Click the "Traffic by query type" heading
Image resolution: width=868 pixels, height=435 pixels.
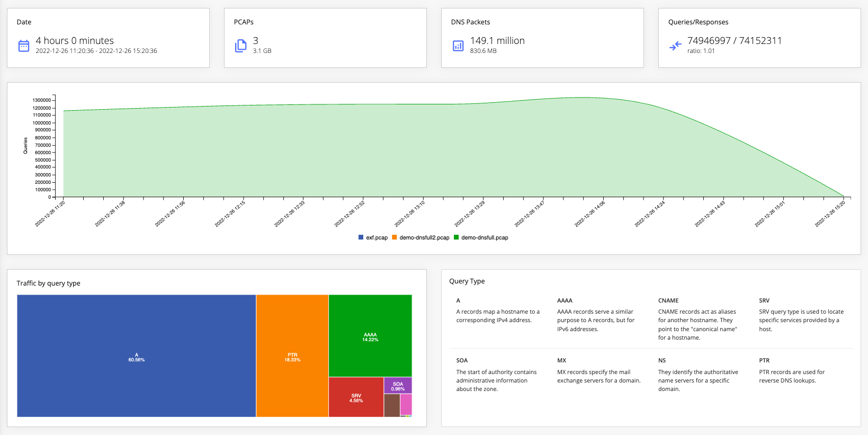click(48, 283)
